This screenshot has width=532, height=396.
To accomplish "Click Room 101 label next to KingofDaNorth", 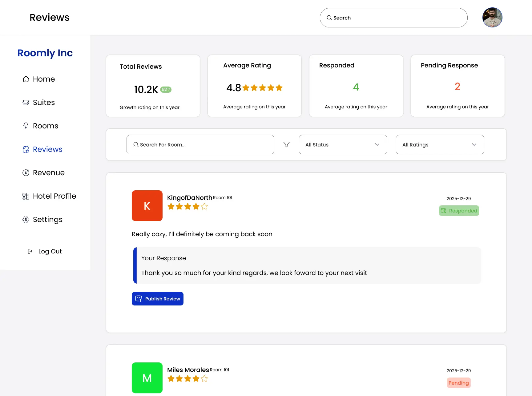I will tap(223, 198).
